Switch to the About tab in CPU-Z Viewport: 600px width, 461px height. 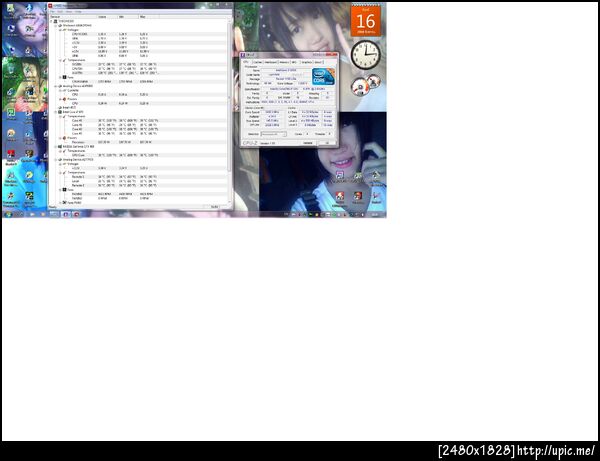[318, 62]
